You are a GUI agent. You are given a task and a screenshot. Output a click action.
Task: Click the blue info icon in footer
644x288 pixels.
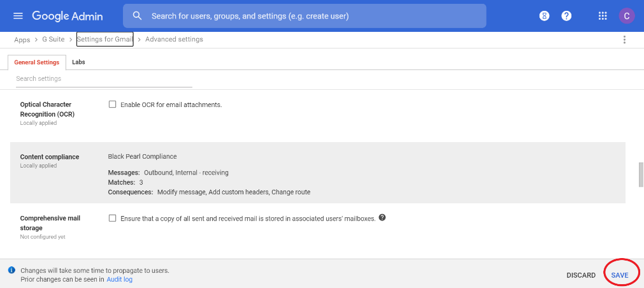point(12,270)
